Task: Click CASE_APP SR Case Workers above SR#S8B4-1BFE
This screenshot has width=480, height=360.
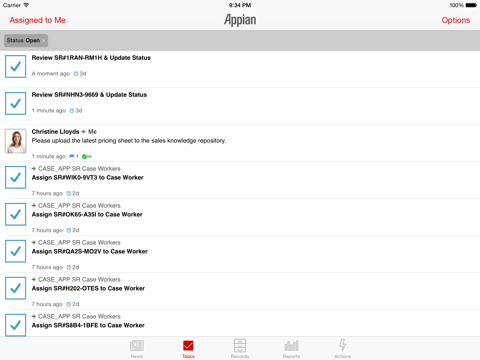Action: [x=79, y=316]
